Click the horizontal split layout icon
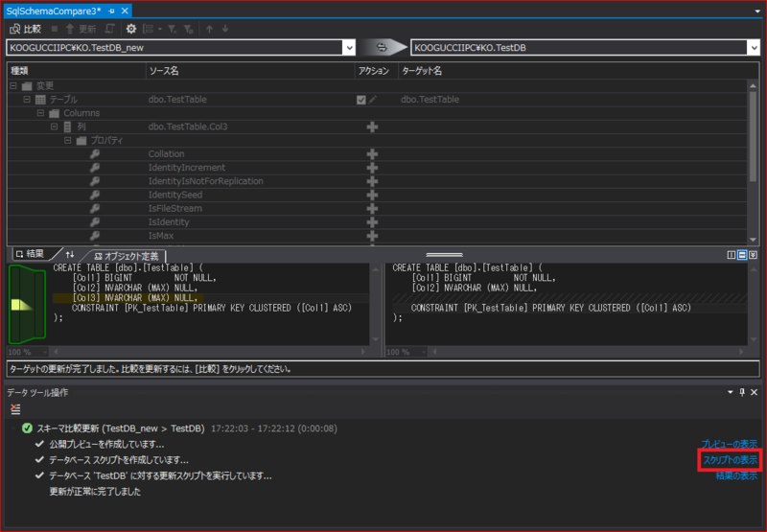The height and width of the screenshot is (532, 767). point(742,255)
